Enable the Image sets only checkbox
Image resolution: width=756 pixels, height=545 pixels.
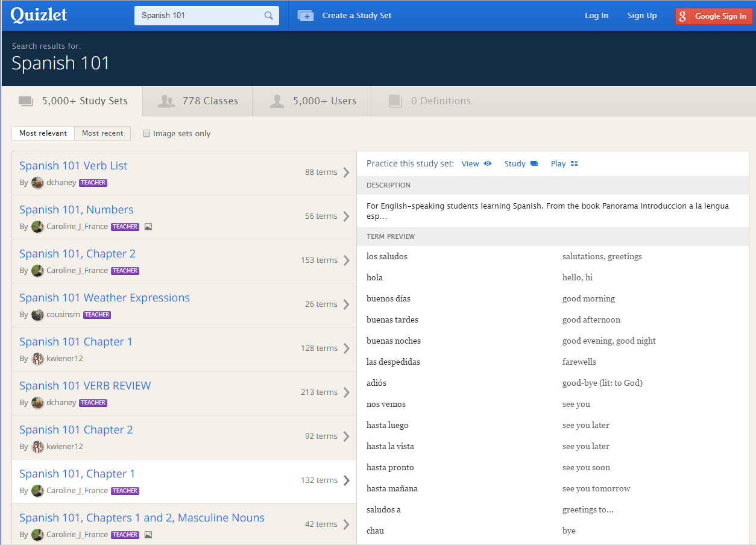[146, 133]
